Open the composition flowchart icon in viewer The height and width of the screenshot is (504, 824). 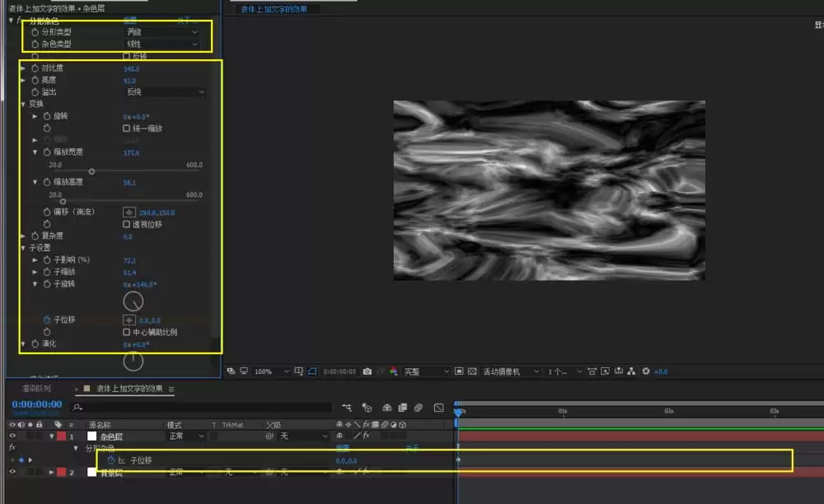[631, 371]
